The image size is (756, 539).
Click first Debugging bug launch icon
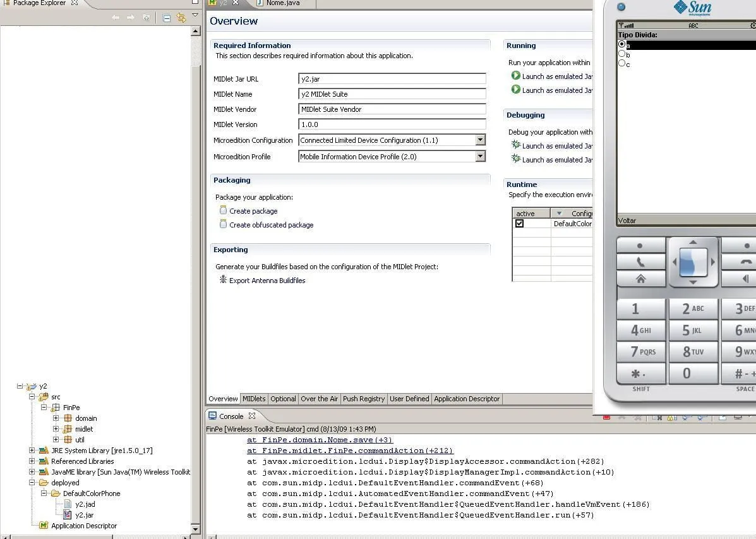click(515, 145)
